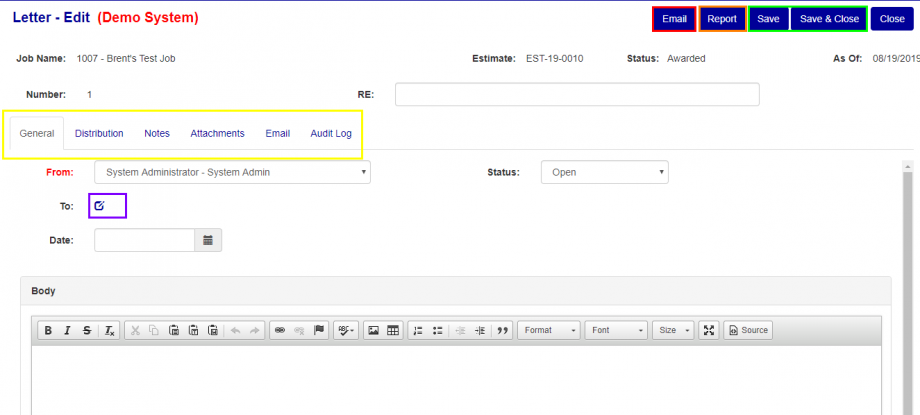Switch to the Notes tab

[x=157, y=134]
